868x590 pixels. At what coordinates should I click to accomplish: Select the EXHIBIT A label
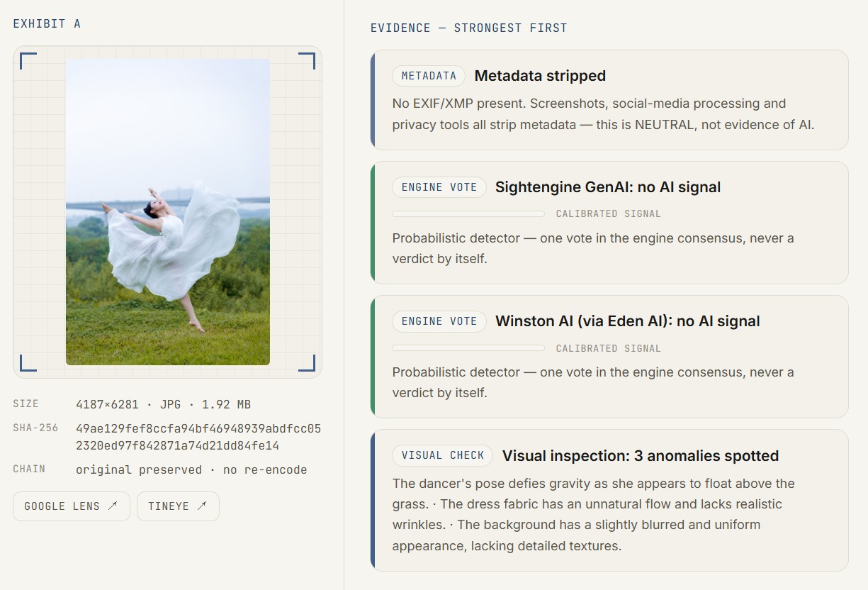click(47, 23)
